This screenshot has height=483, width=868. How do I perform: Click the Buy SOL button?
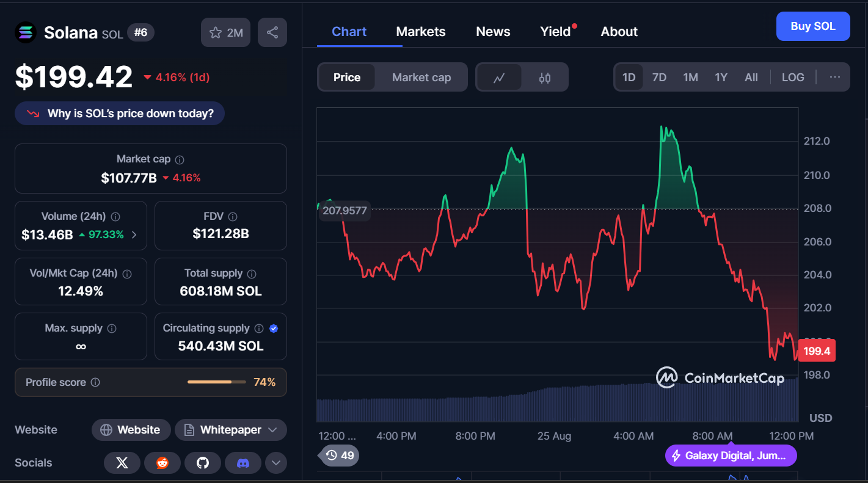pyautogui.click(x=813, y=26)
